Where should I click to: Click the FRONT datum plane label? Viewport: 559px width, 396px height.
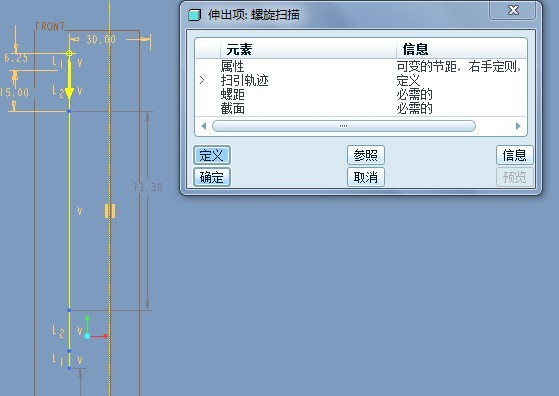[50, 26]
